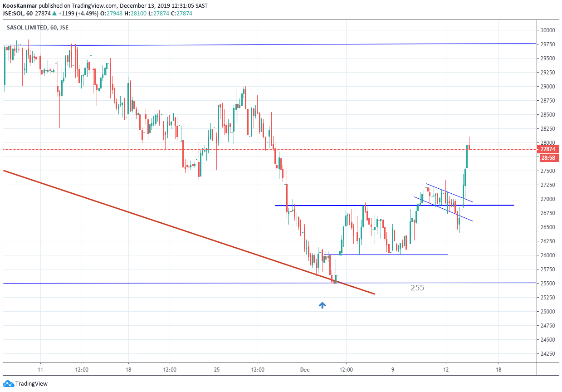Viewport: 562px width, 392px height.
Task: Click the blue up arrow marker
Action: [322, 305]
